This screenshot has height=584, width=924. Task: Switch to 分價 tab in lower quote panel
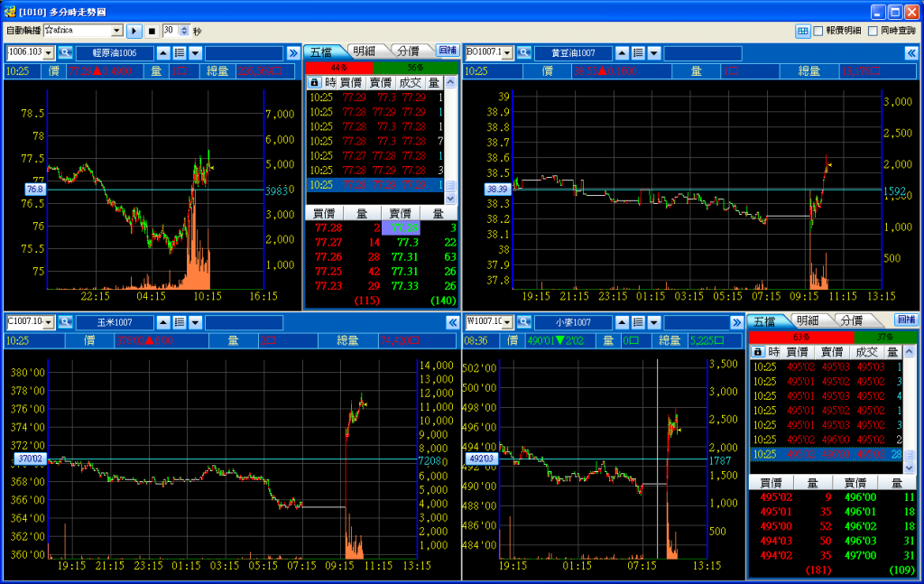(x=852, y=320)
